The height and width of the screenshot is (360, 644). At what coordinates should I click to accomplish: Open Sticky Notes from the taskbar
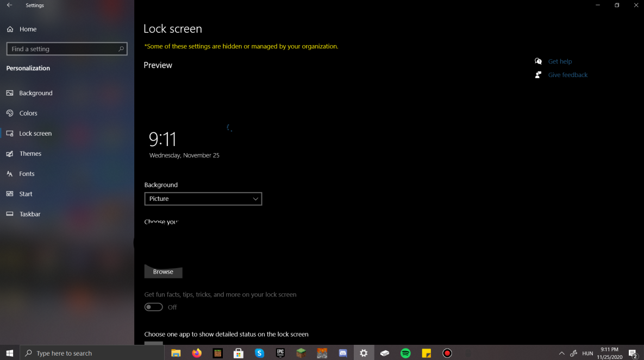(x=426, y=353)
